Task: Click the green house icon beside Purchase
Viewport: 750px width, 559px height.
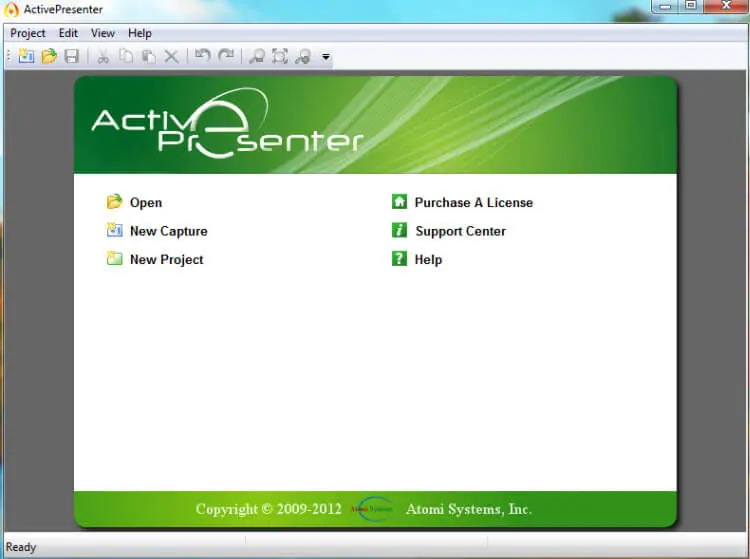Action: pos(399,201)
